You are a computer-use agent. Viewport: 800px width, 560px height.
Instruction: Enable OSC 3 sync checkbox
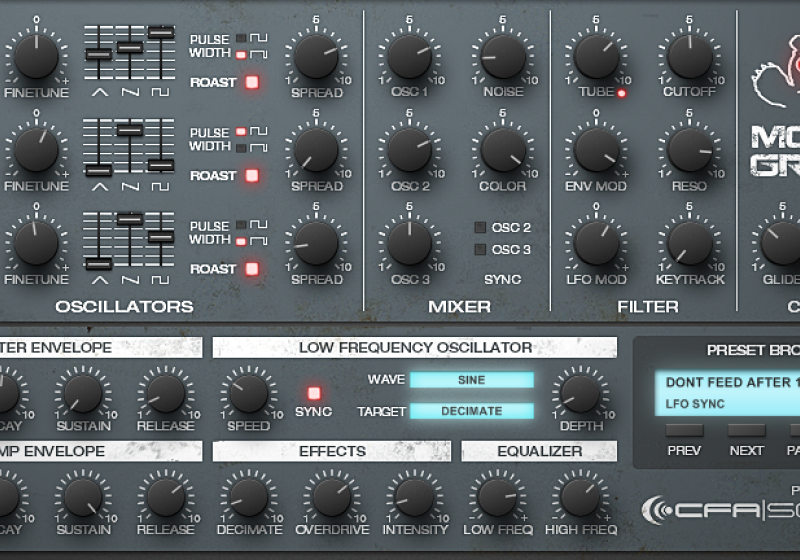point(480,249)
